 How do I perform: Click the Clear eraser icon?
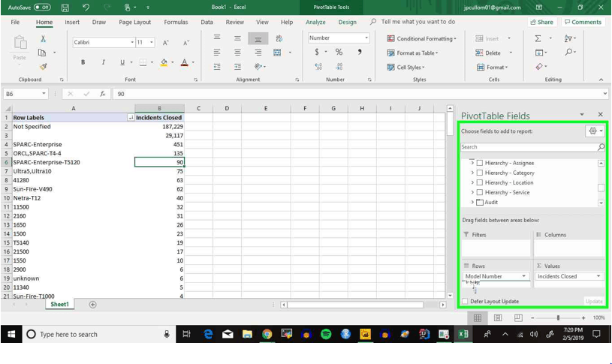pyautogui.click(x=539, y=67)
